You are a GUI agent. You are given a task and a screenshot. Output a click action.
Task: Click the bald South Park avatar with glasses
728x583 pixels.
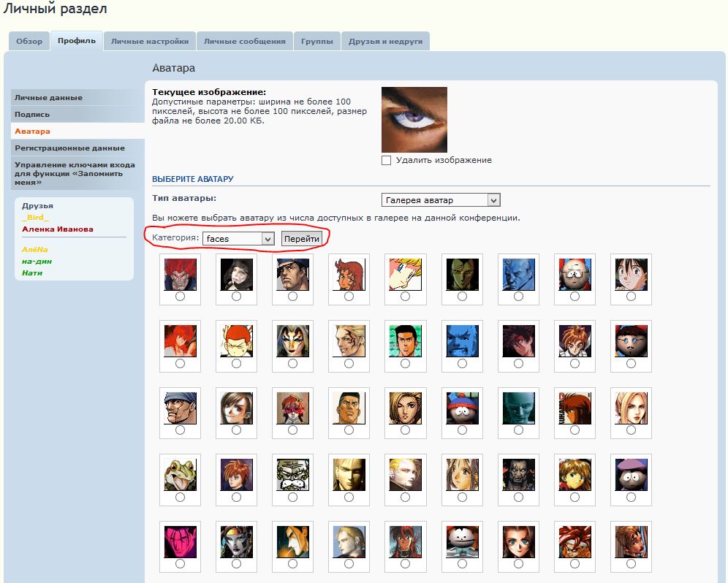tap(575, 274)
